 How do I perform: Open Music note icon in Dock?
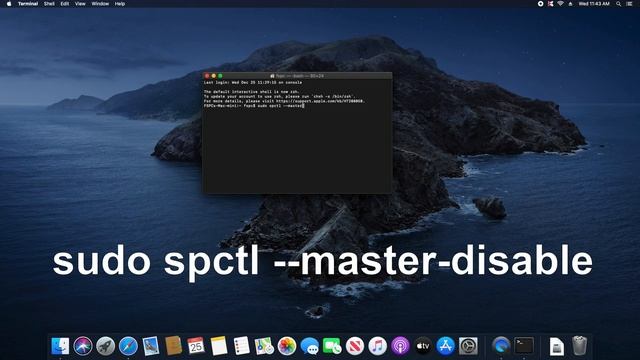click(378, 346)
